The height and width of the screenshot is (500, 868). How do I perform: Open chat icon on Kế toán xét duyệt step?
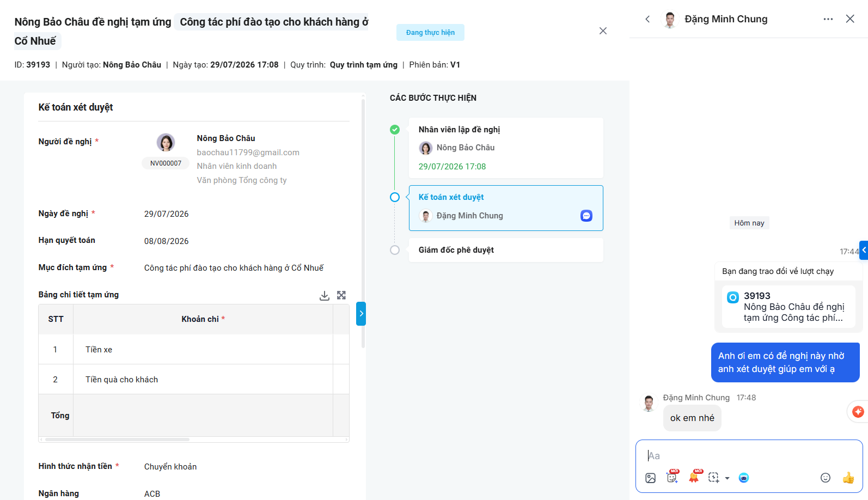pos(586,216)
